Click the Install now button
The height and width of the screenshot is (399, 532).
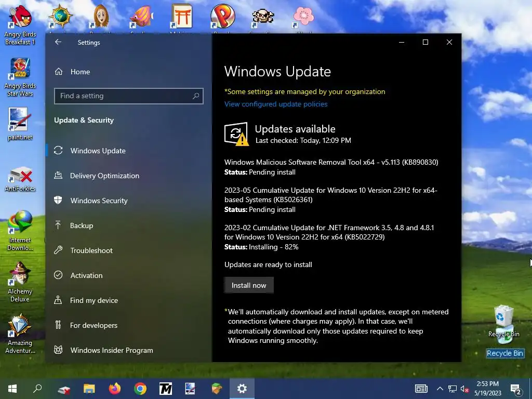(x=249, y=285)
